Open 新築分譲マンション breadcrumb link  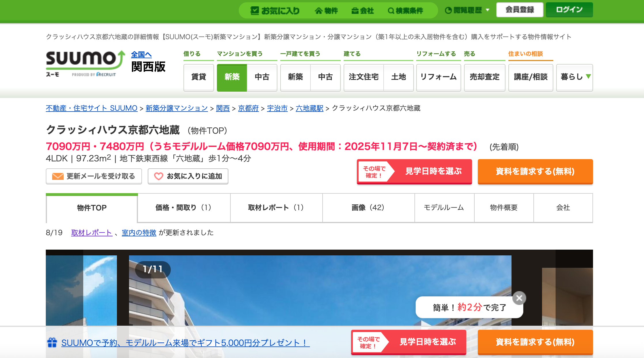pyautogui.click(x=177, y=108)
